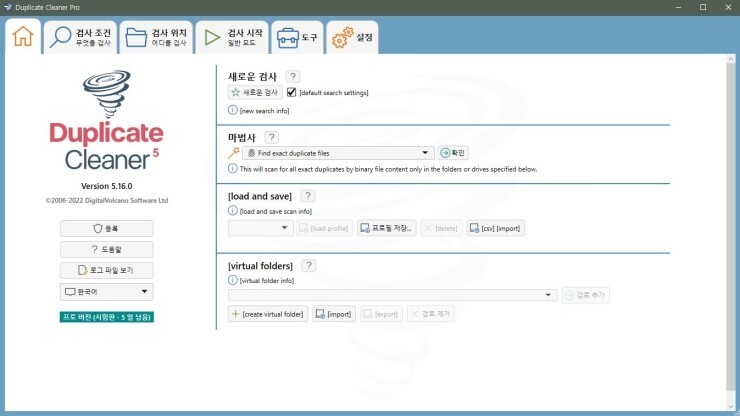This screenshot has height=416, width=740.
Task: Click the virtual folders export button
Action: pyautogui.click(x=381, y=314)
